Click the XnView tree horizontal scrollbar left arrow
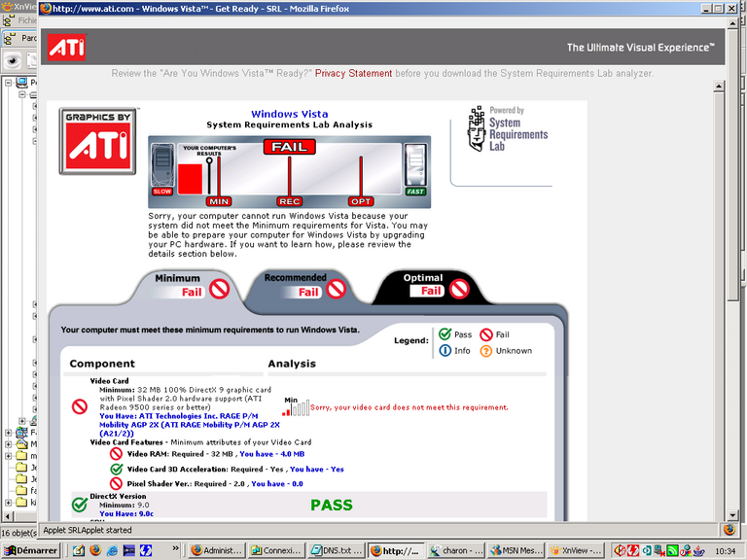The height and width of the screenshot is (560, 747). (7, 515)
